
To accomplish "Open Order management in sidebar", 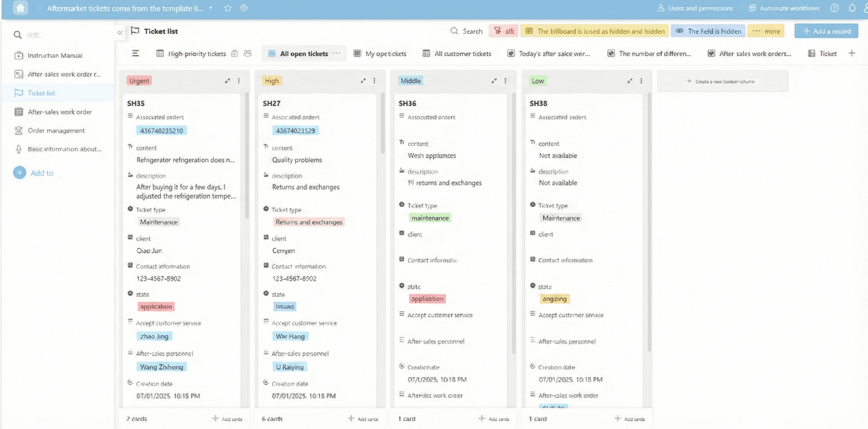I will click(56, 130).
